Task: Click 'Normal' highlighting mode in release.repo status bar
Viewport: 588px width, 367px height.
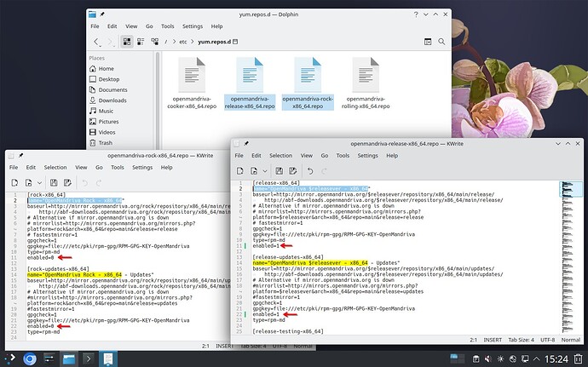Action: pos(571,340)
